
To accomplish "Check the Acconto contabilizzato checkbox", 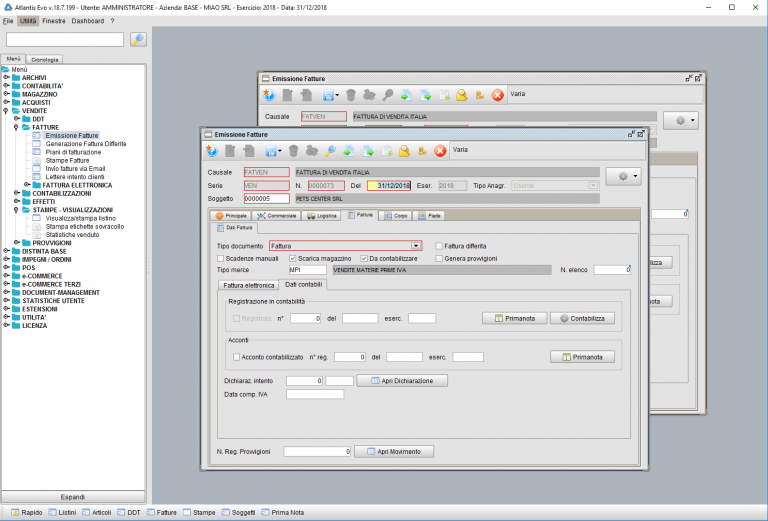I will (236, 357).
